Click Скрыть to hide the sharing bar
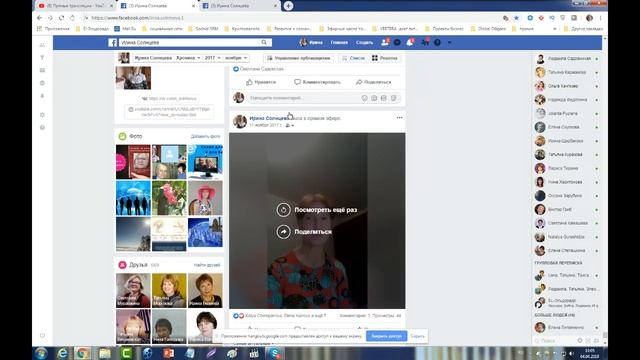640x360 pixels. tap(418, 336)
